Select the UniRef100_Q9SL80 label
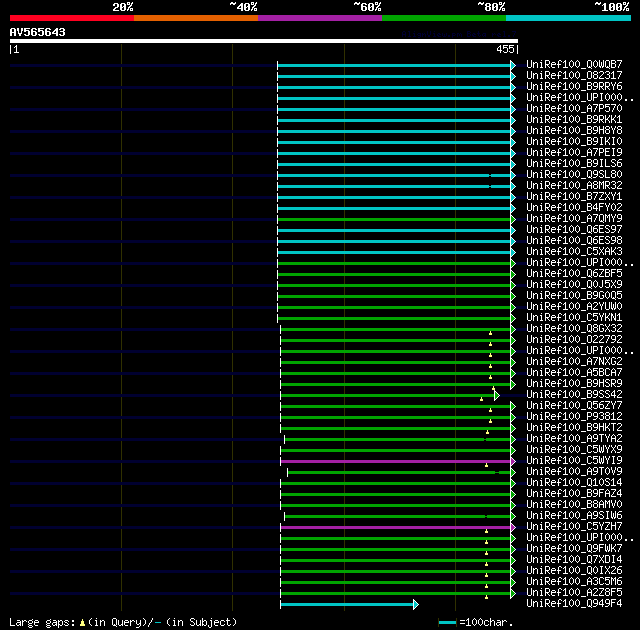640x630 pixels. click(x=574, y=175)
